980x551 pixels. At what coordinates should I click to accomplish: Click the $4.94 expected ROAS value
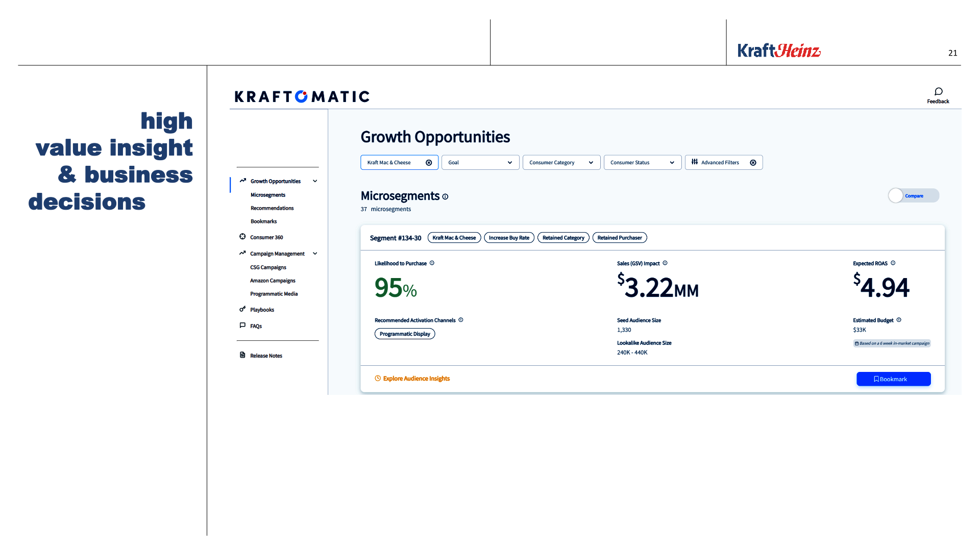coord(881,287)
